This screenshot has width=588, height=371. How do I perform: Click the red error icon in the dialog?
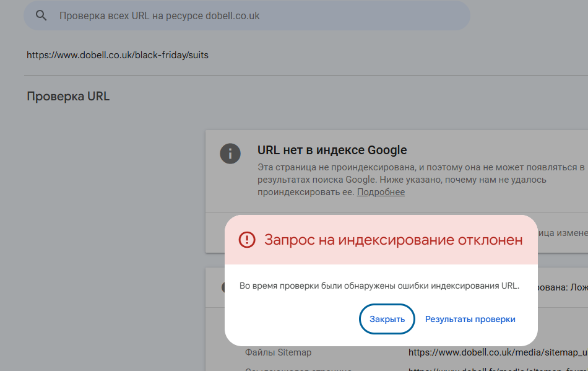[x=247, y=240]
